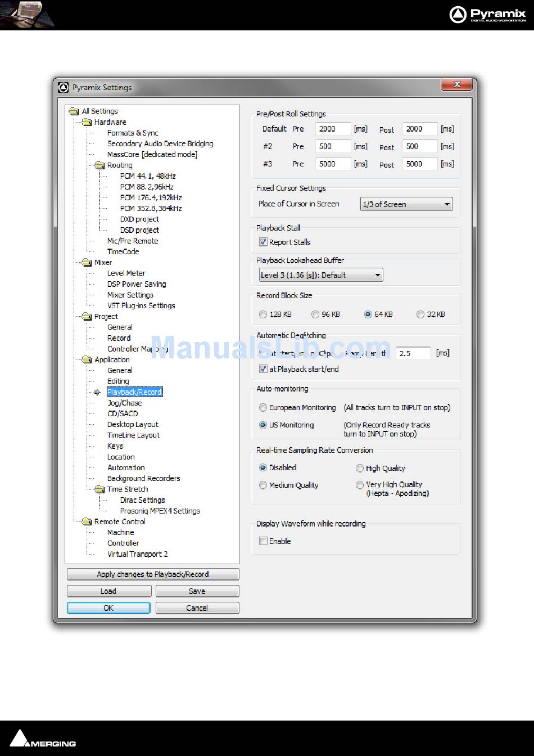The image size is (534, 756).
Task: Select Medium Quality sampling rate conversion
Action: (x=263, y=485)
